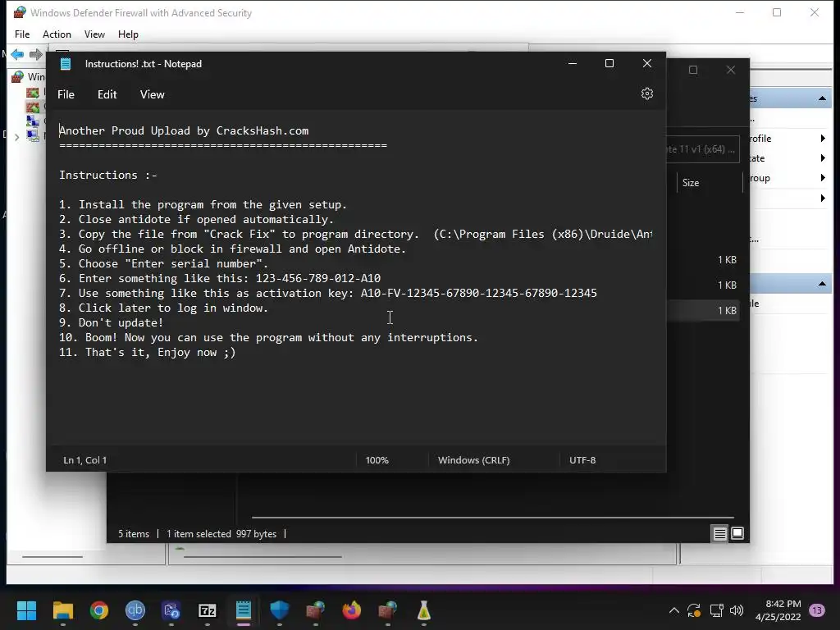Open the Windows Start menu

pos(26,610)
